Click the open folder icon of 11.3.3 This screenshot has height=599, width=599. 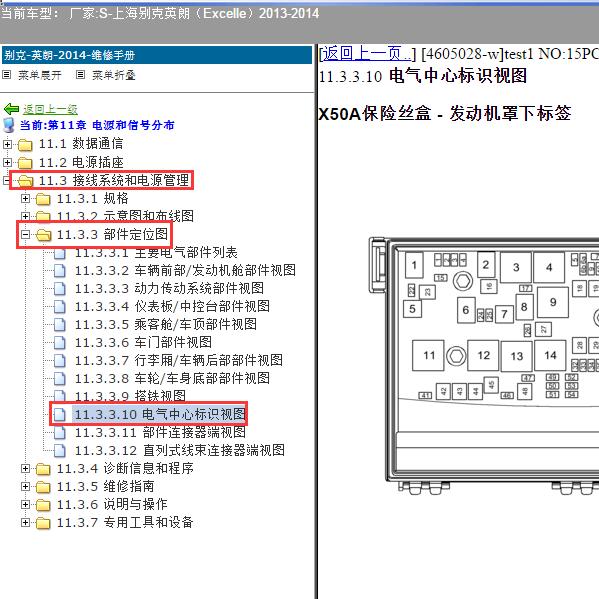pos(43,235)
